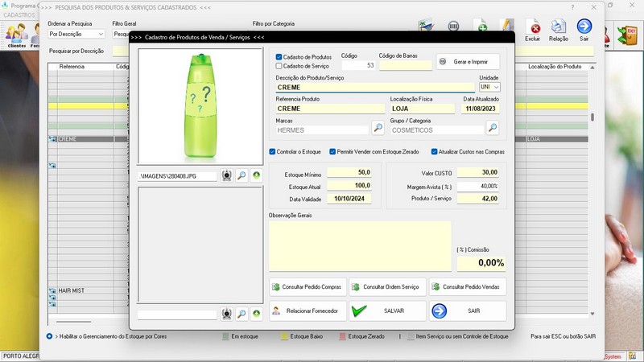The width and height of the screenshot is (644, 362).
Task: Open the Filtro Geral dropdown
Action: 120,34
